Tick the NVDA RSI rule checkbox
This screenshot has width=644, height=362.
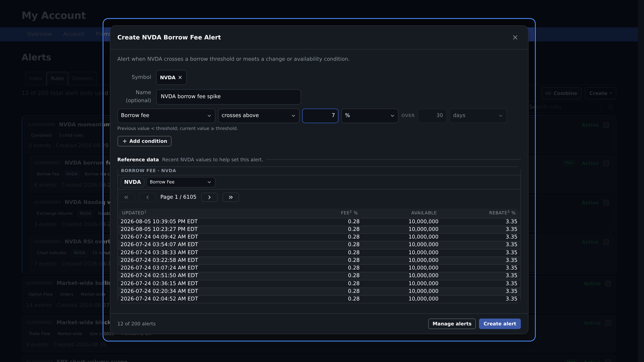[x=606, y=242]
